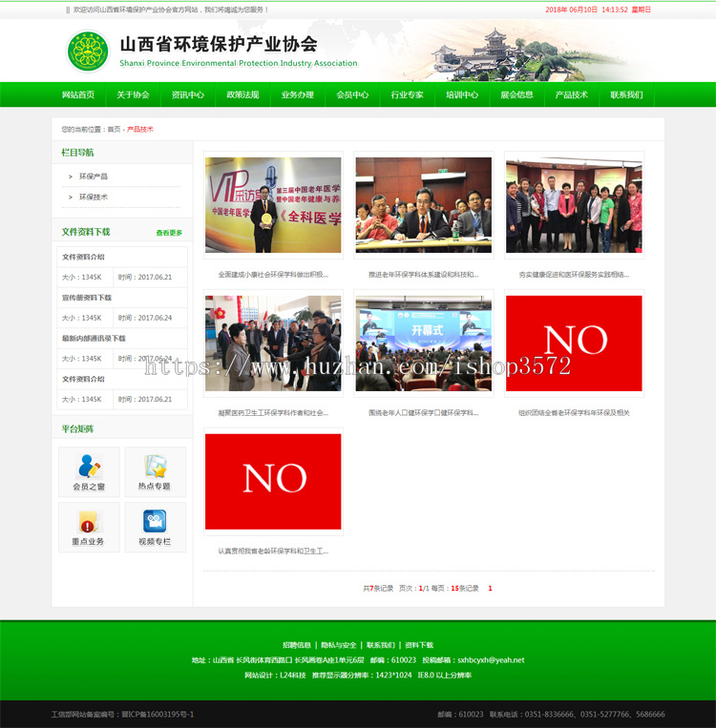This screenshot has width=716, height=728.
Task: Go to 网站首页 in navigation bar
Action: pos(78,94)
